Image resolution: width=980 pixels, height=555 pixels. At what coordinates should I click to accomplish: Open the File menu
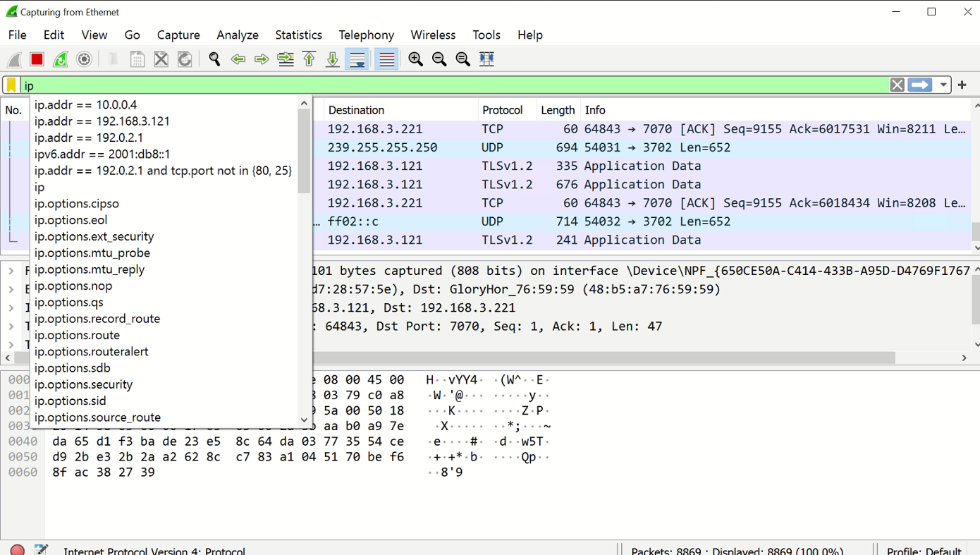click(17, 35)
